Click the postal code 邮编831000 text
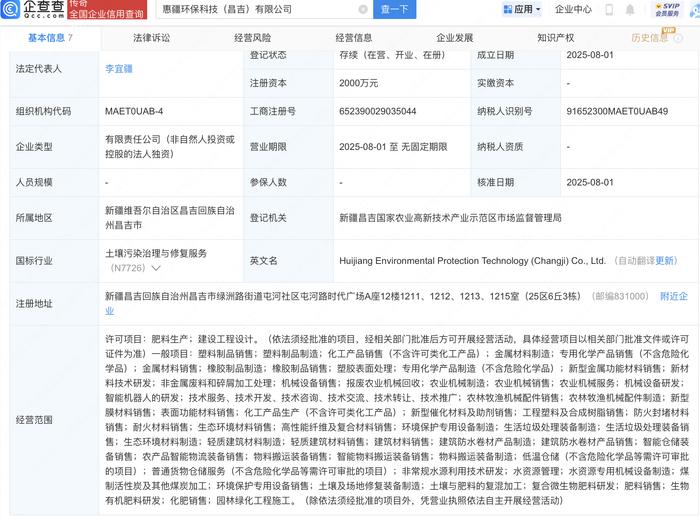Image resolution: width=700 pixels, height=517 pixels. pos(620,296)
